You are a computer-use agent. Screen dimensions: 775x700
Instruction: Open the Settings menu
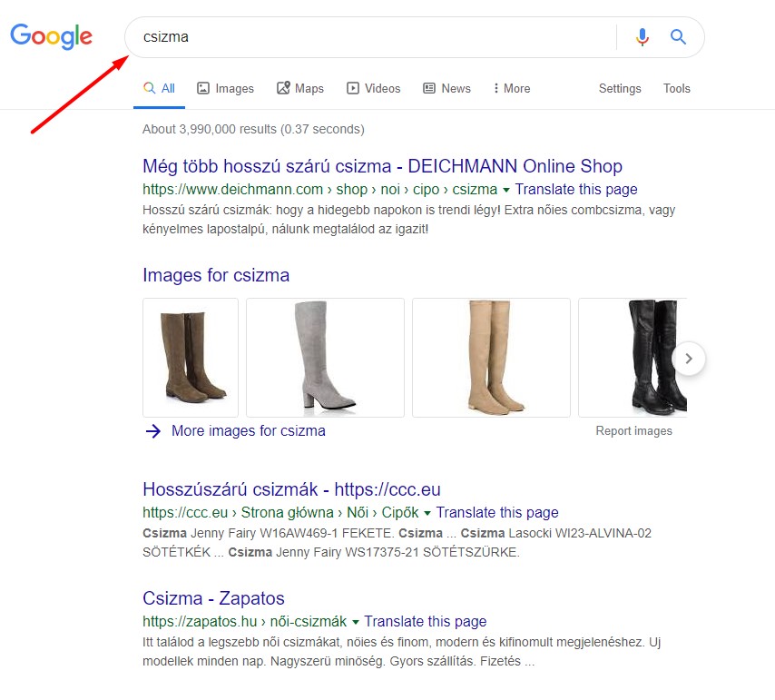coord(620,88)
